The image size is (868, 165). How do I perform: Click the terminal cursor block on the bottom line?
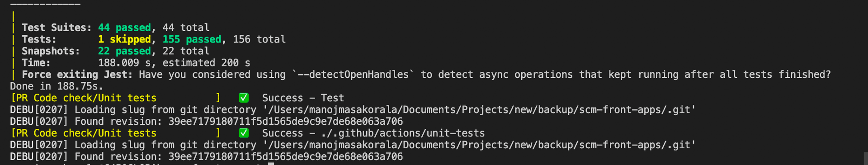tap(271, 164)
